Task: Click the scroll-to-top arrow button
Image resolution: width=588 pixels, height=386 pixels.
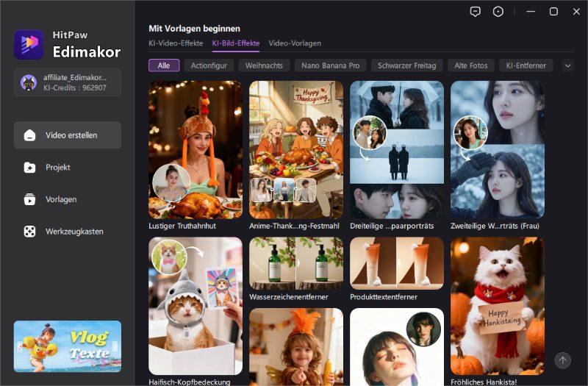Action: coord(562,360)
